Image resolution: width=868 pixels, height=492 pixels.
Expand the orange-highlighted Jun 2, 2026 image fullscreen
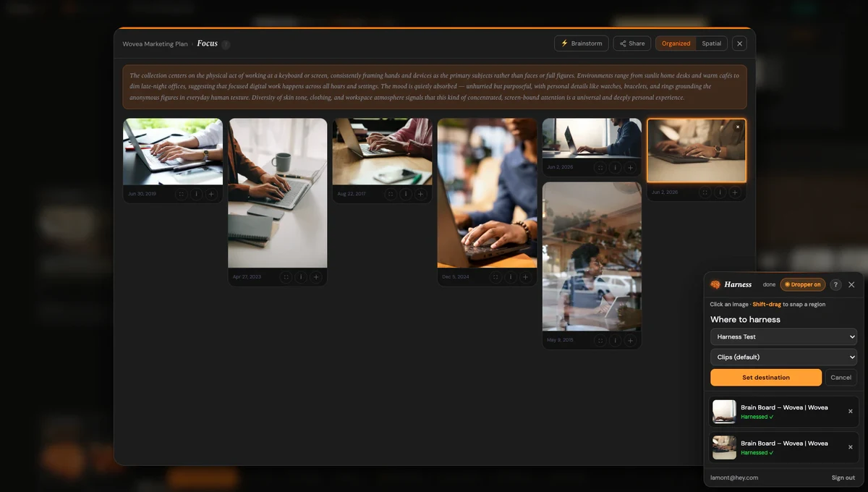705,192
